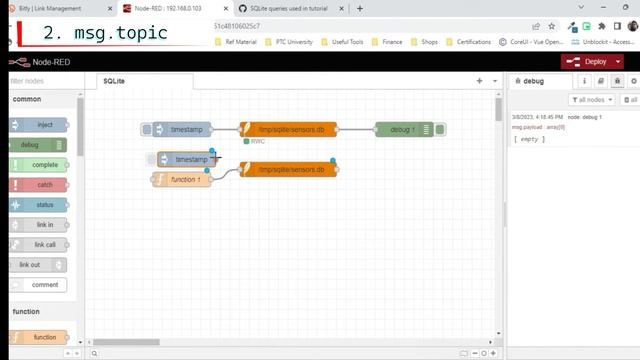
Task: Collapse the function palette category
Action: [42, 311]
